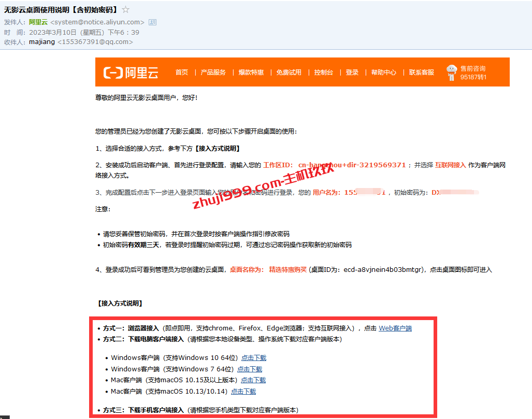The image size is (532, 419).
Task: Star this email next to the subject
Action: pos(126,10)
